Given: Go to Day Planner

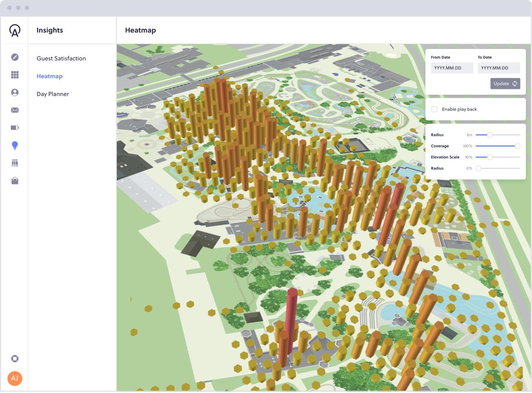Looking at the screenshot, I should coord(53,94).
